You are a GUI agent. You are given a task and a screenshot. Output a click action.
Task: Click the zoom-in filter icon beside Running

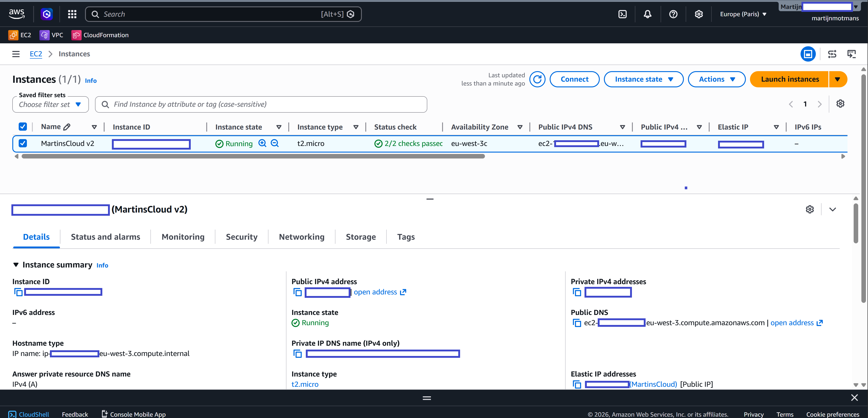coord(262,143)
